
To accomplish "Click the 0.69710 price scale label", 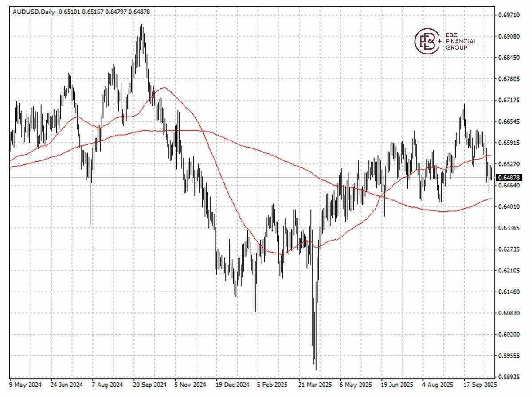I will pos(508,15).
